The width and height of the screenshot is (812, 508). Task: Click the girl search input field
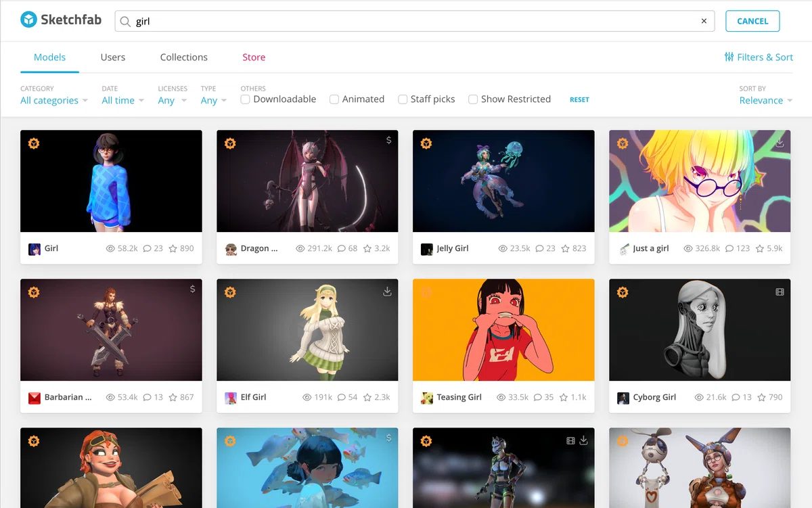[x=415, y=21]
